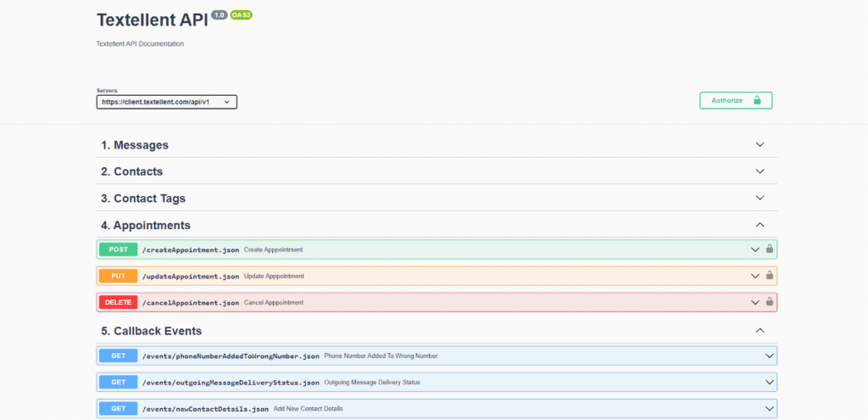Collapse the 5. Callback Events section heading
The height and width of the screenshot is (420, 868).
[x=437, y=331]
